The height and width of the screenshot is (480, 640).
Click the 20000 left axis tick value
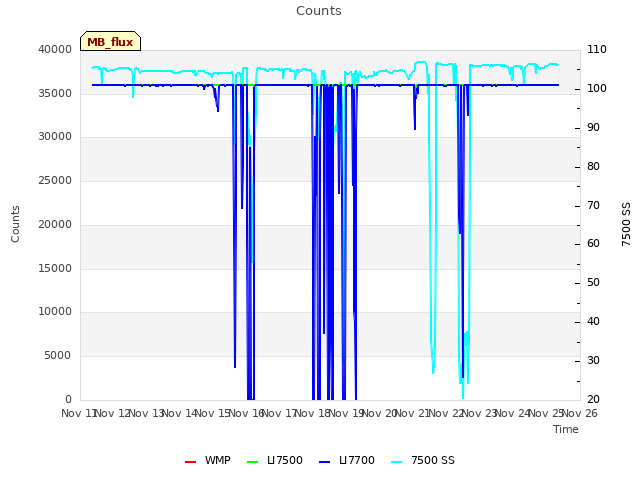(55, 224)
